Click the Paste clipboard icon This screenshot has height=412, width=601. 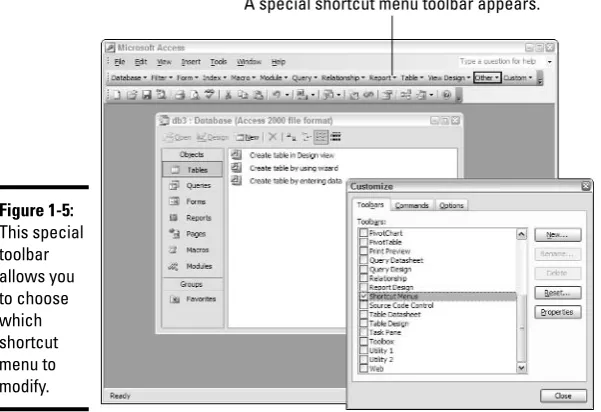[259, 95]
